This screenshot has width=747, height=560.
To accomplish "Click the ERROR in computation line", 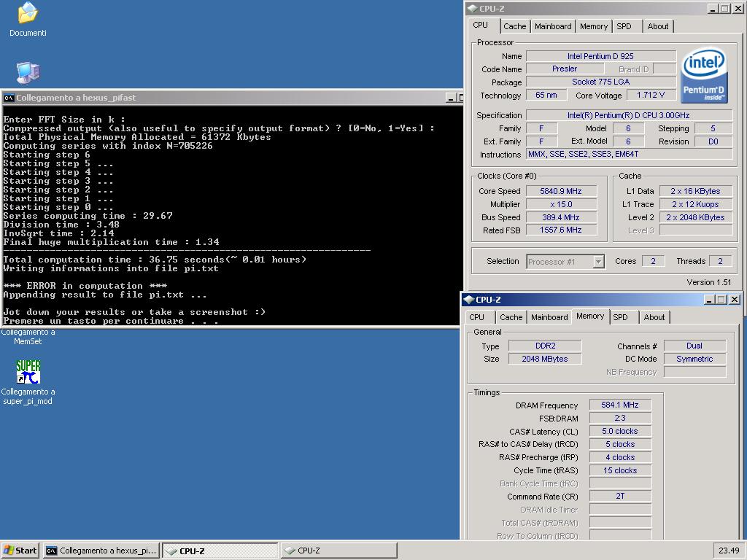I will pyautogui.click(x=85, y=286).
